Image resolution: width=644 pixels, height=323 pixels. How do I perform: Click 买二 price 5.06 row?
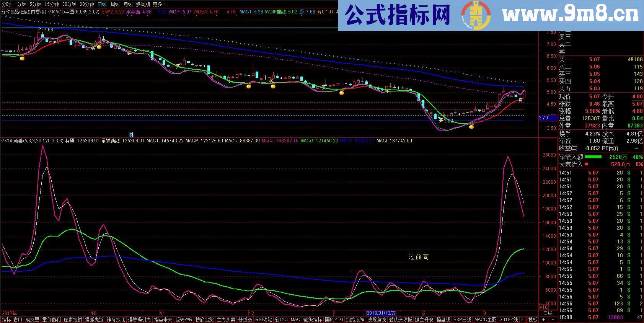[x=601, y=67]
